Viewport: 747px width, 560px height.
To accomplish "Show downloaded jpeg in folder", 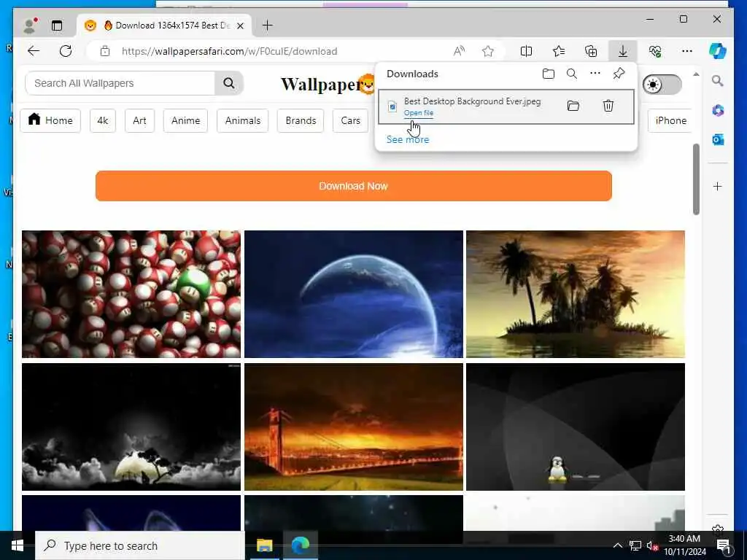I will point(573,106).
